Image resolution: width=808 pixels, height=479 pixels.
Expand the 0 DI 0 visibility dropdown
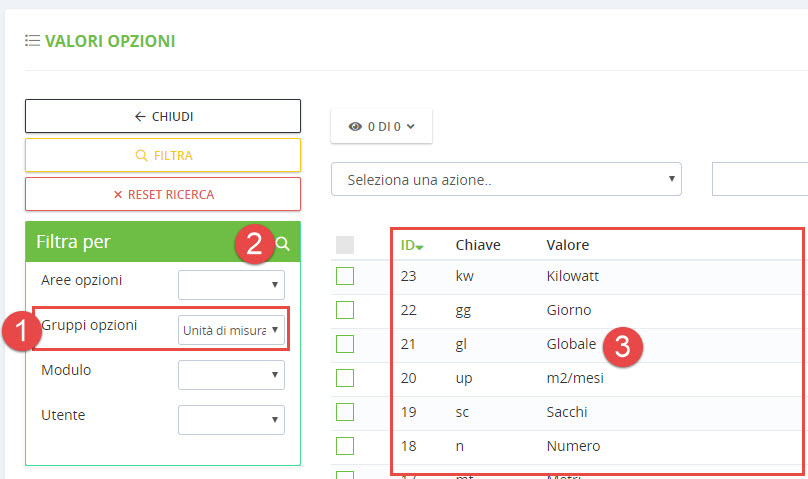tap(381, 127)
